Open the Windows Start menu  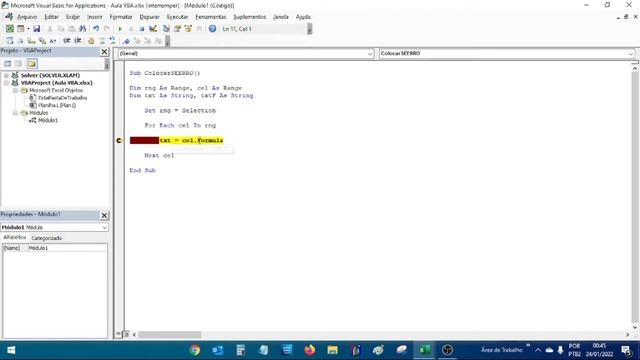(11, 350)
